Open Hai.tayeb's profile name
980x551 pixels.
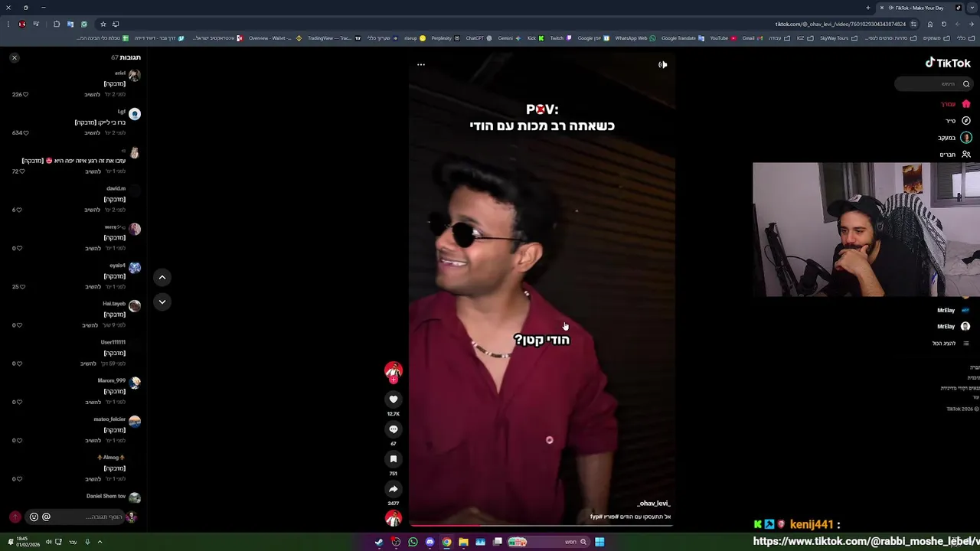point(114,304)
